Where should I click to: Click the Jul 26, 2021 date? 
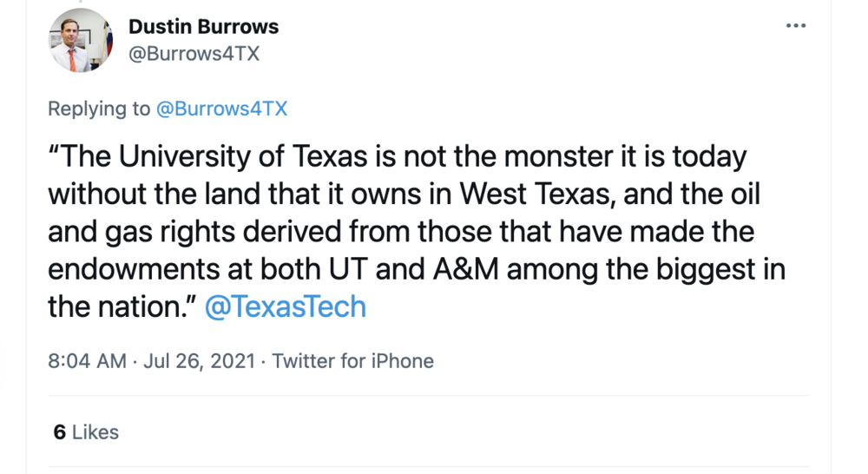pos(199,361)
